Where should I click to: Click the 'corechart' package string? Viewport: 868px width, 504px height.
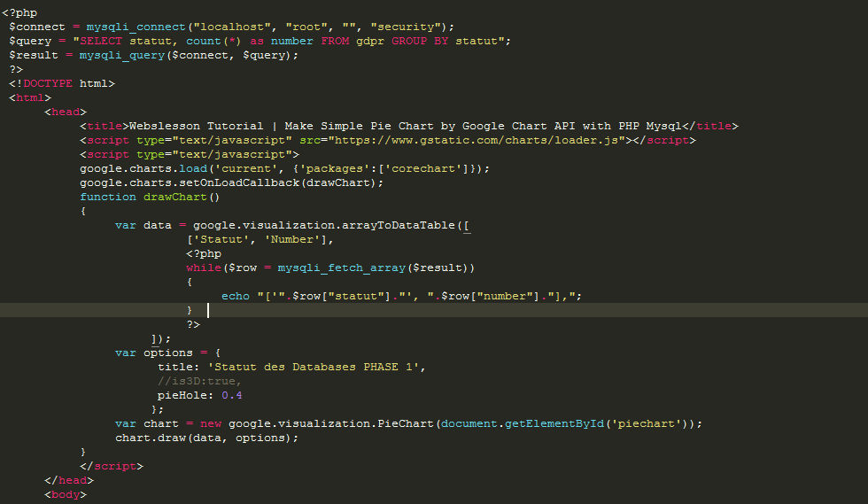tap(423, 168)
